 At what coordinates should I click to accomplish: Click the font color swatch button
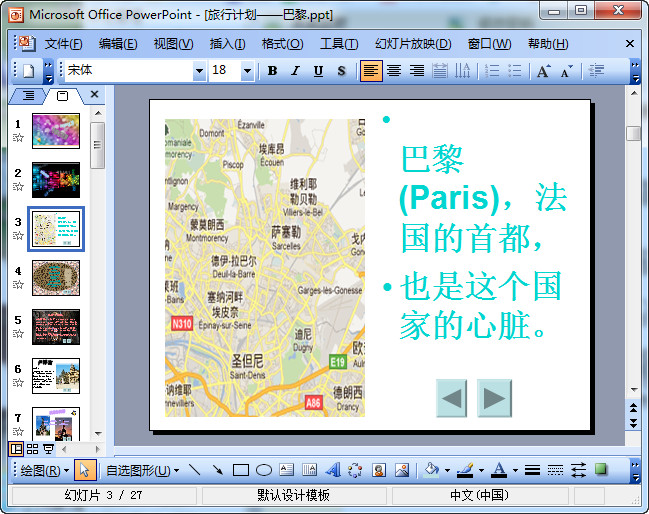[498, 470]
